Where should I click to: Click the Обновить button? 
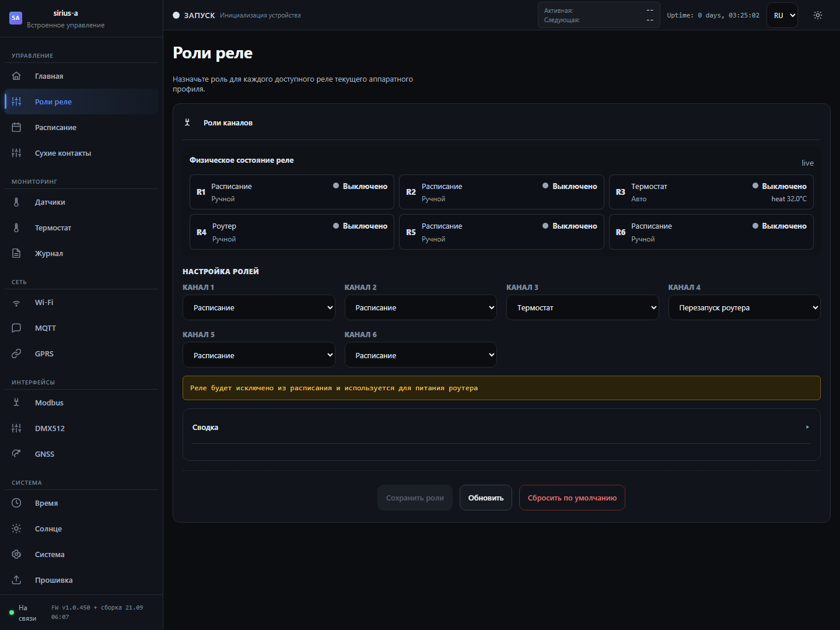486,498
